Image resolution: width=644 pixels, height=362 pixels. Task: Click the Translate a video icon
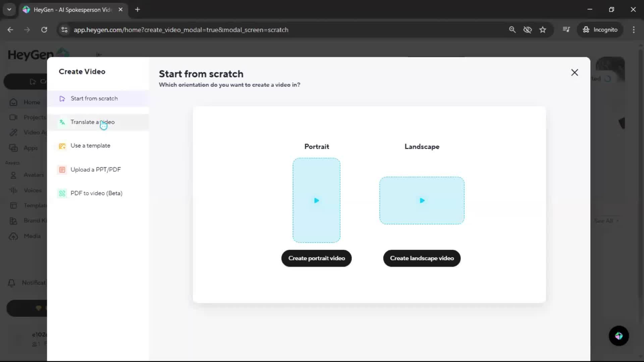coord(62,122)
